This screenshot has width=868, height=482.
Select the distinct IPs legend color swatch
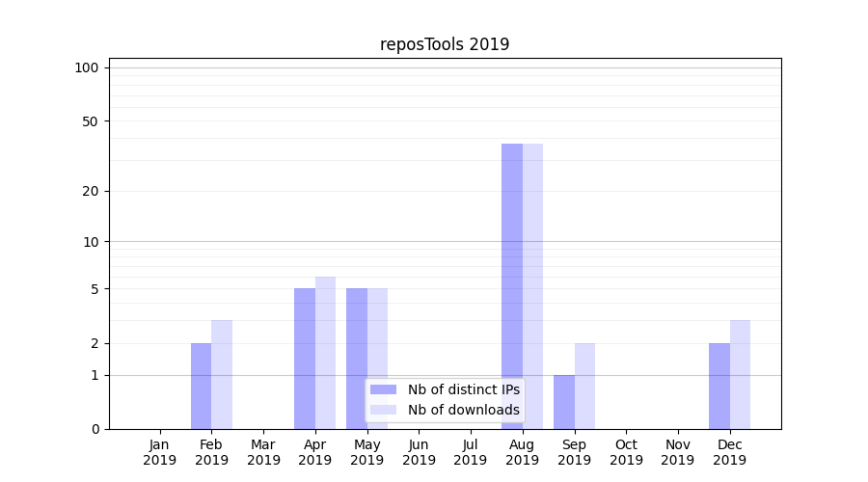click(x=383, y=389)
